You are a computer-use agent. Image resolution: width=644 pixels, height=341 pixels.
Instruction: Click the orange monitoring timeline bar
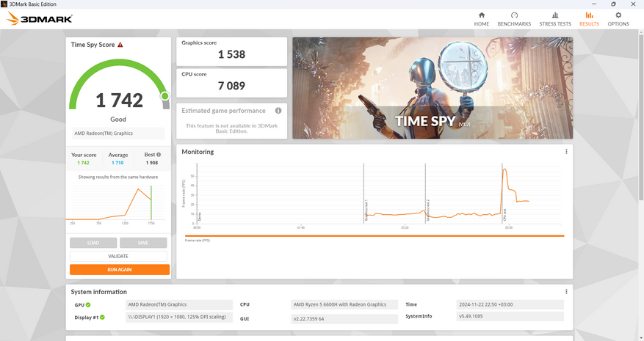pyautogui.click(x=375, y=236)
